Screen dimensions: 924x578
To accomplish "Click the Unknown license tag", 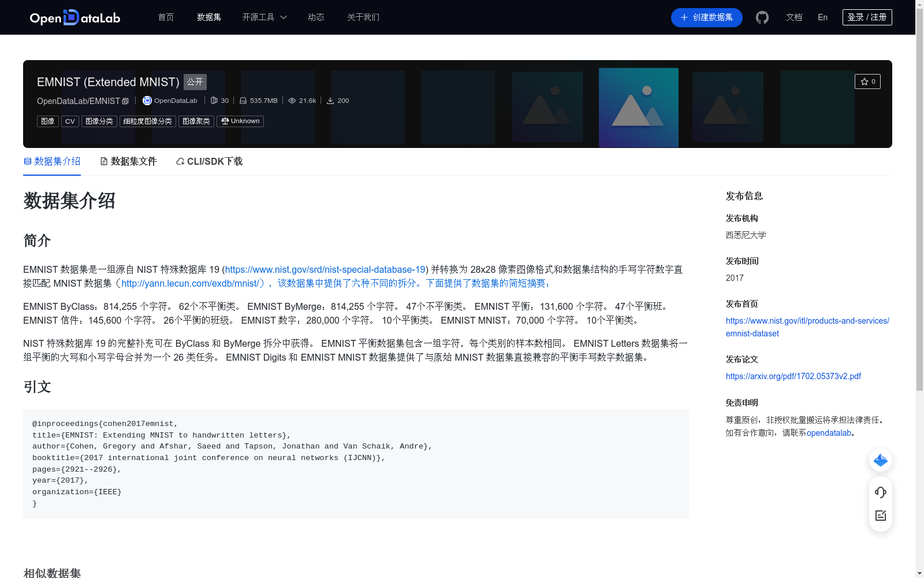I will point(240,121).
